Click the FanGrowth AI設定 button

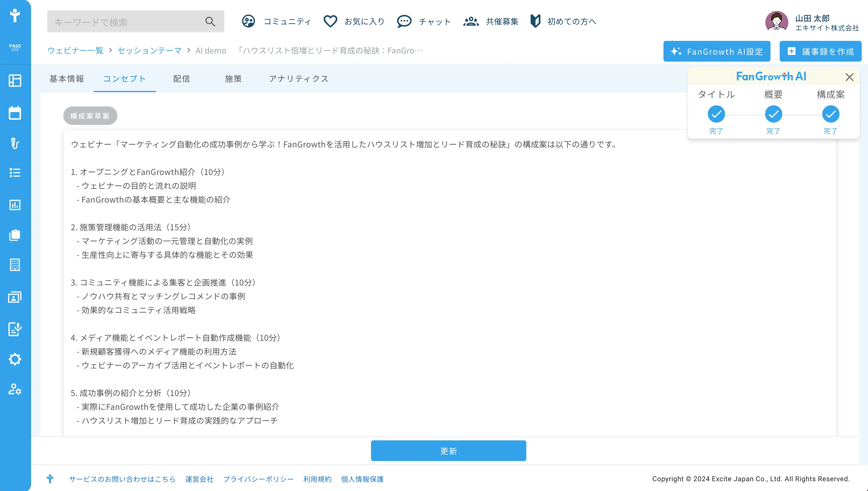[717, 51]
